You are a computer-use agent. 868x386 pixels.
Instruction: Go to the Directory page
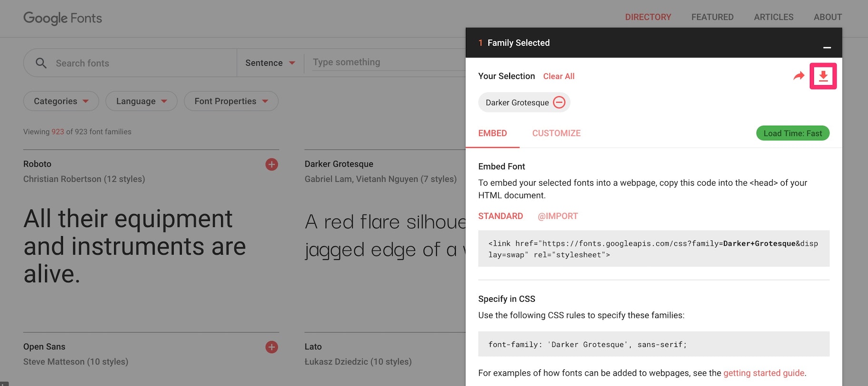click(648, 17)
